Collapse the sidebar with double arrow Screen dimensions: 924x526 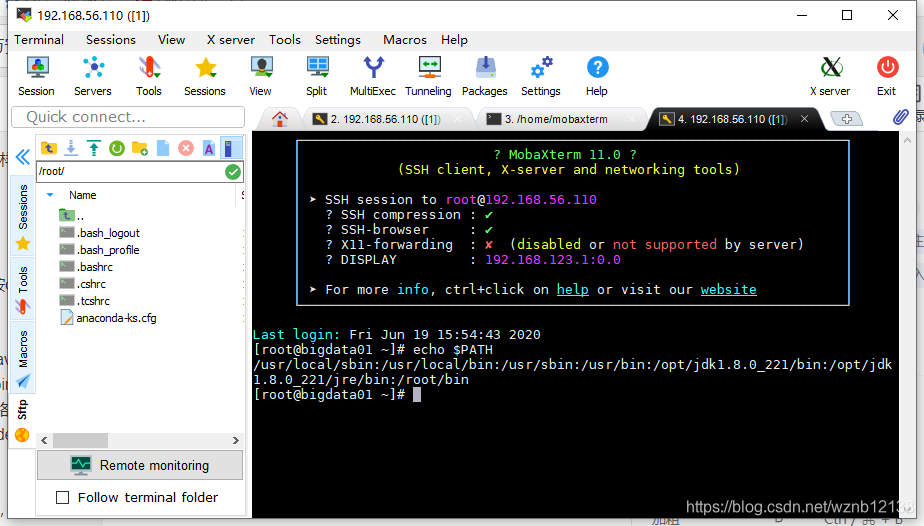coord(22,157)
